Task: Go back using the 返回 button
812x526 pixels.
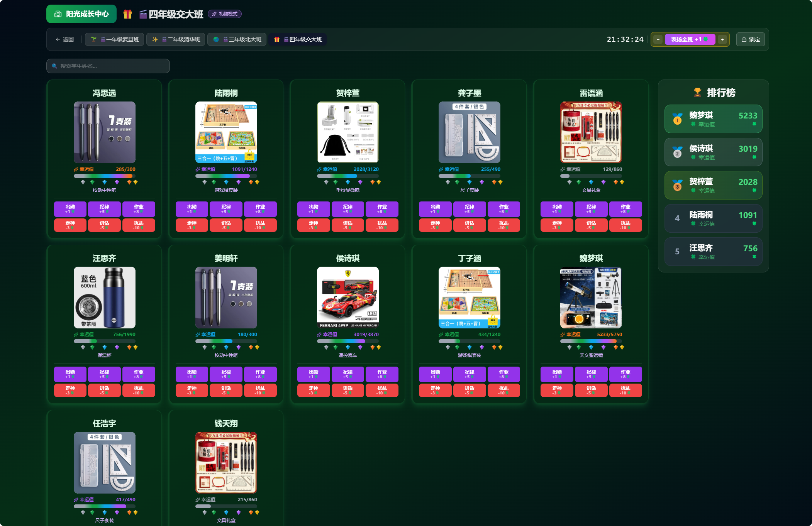Action: 64,39
